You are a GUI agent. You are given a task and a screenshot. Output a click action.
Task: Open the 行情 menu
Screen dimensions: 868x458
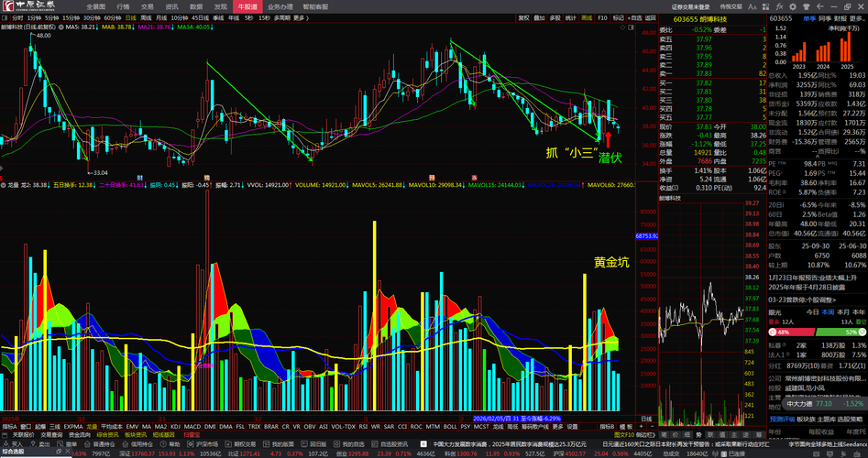coord(123,6)
